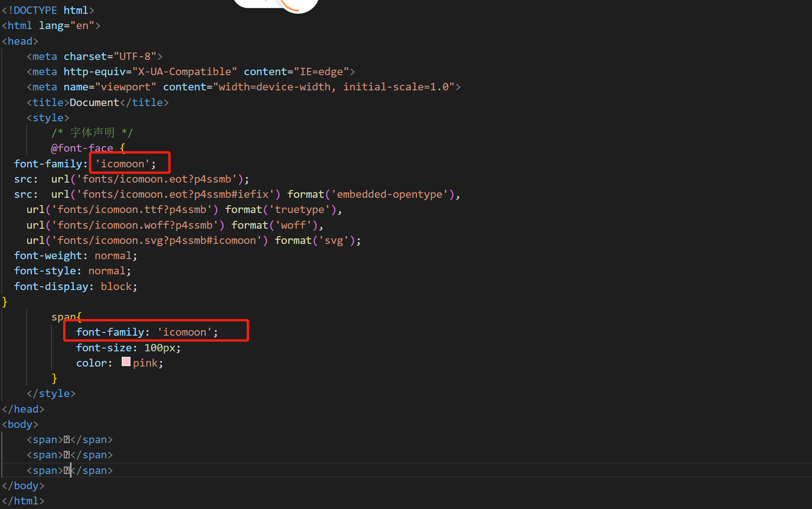The width and height of the screenshot is (812, 509).
Task: Click the font-display: block line
Action: click(76, 286)
